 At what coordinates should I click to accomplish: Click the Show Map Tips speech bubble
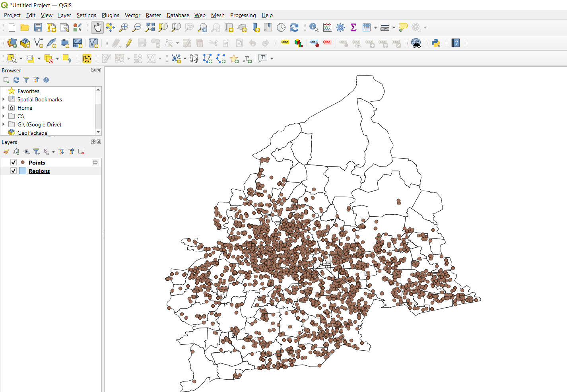(403, 27)
